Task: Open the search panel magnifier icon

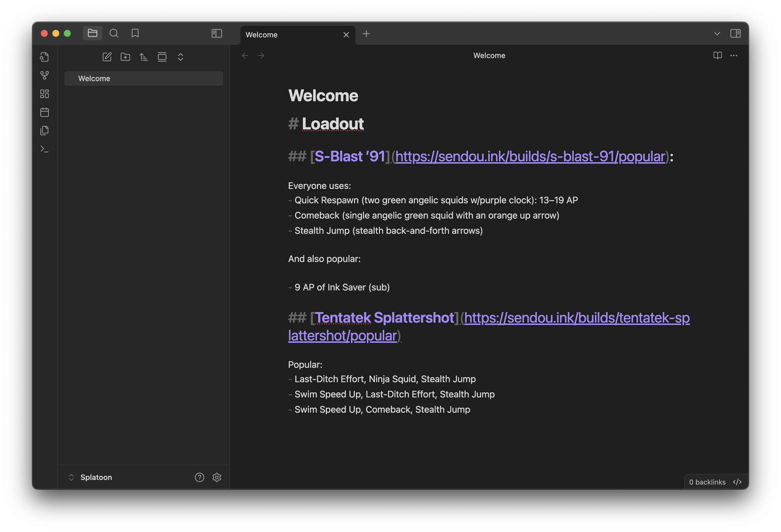Action: coord(114,33)
